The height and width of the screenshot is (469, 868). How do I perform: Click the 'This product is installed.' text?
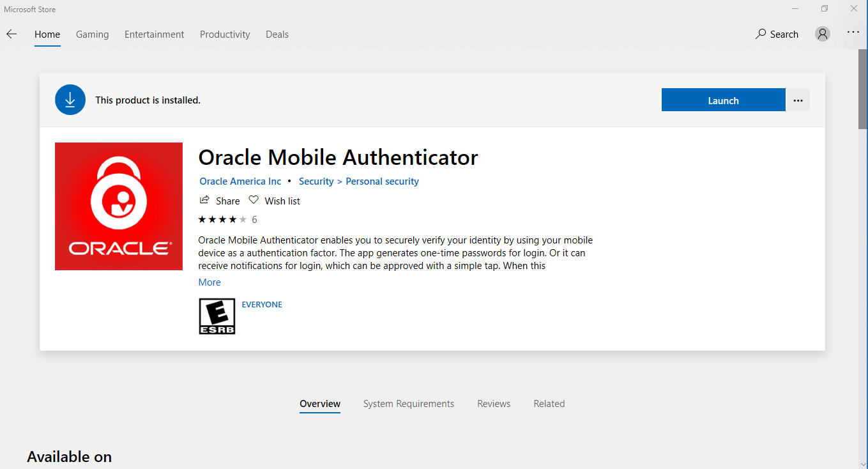[148, 100]
